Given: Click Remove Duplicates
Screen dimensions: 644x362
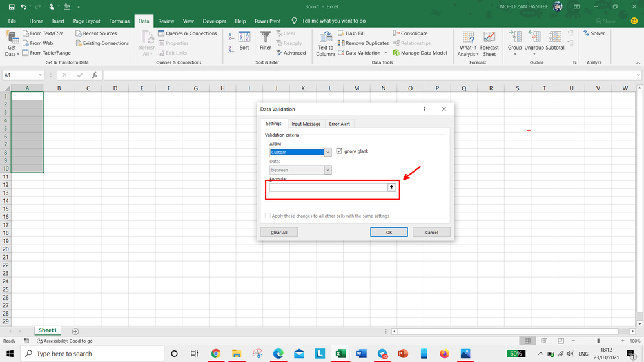Looking at the screenshot, I should tap(363, 43).
